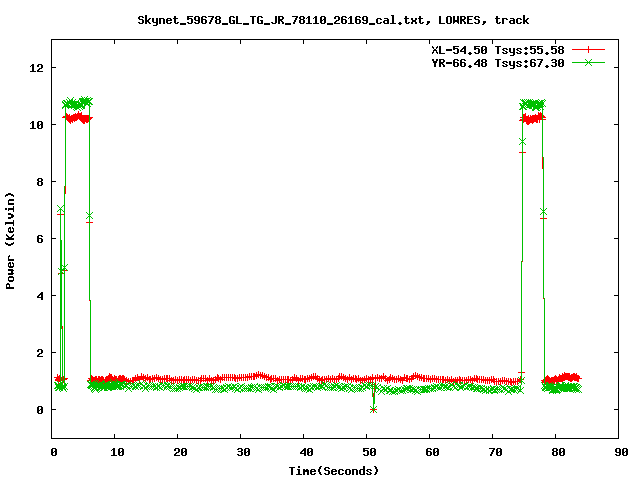Select legend entry YR-66.48 Tsys:67.30
This screenshot has width=640, height=480.
click(498, 63)
